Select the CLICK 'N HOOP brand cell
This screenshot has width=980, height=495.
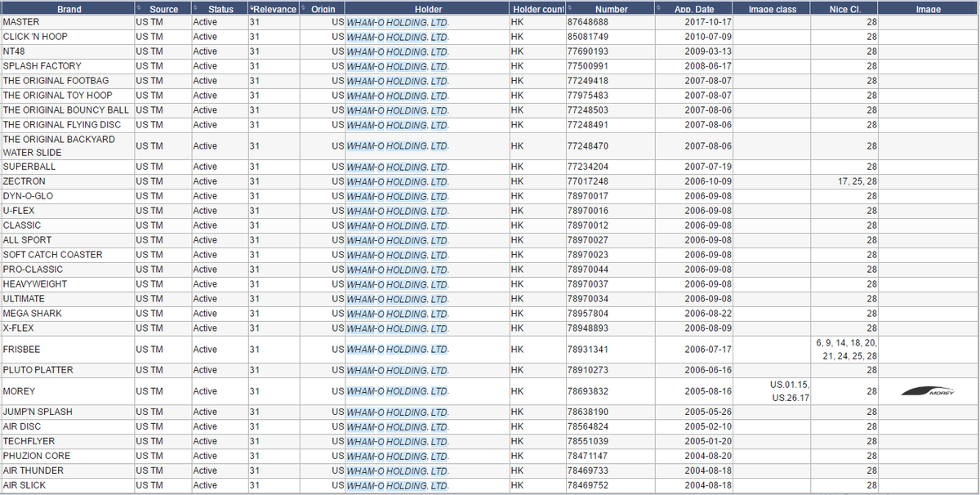click(x=68, y=37)
